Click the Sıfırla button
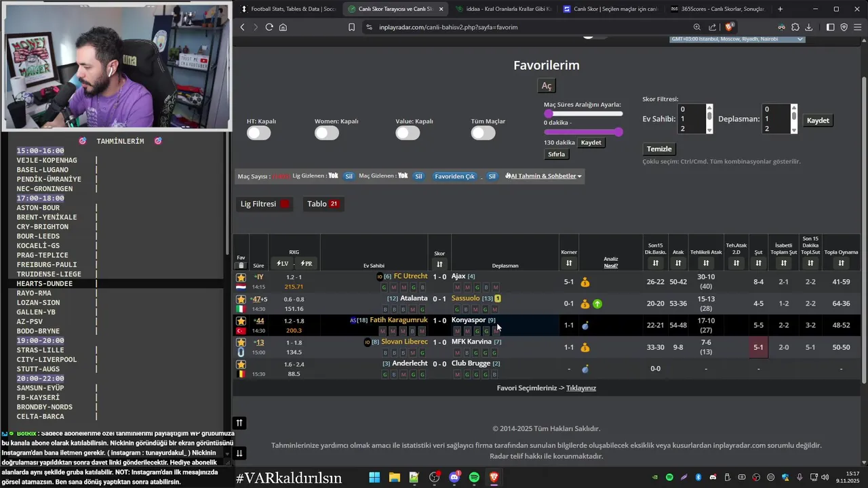This screenshot has width=868, height=488. (x=557, y=154)
